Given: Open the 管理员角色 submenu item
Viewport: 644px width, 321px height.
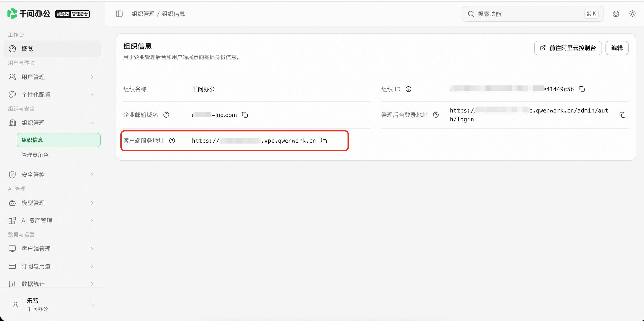Looking at the screenshot, I should (x=59, y=155).
